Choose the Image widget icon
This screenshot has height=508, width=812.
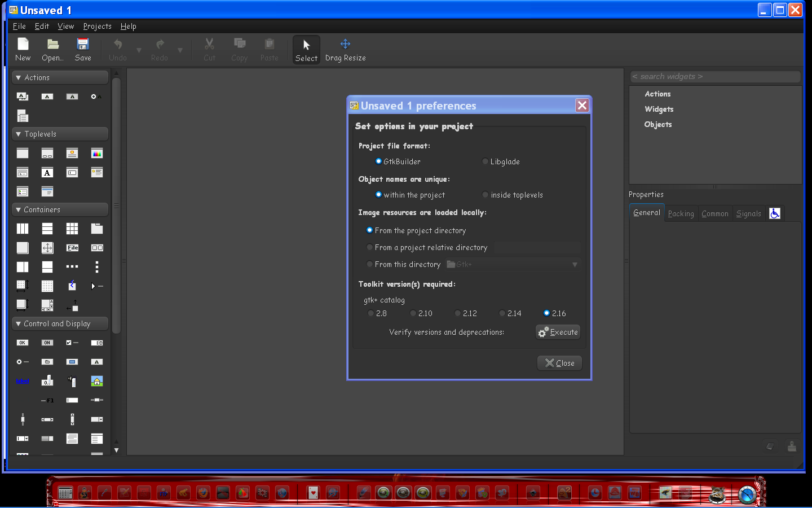97,381
